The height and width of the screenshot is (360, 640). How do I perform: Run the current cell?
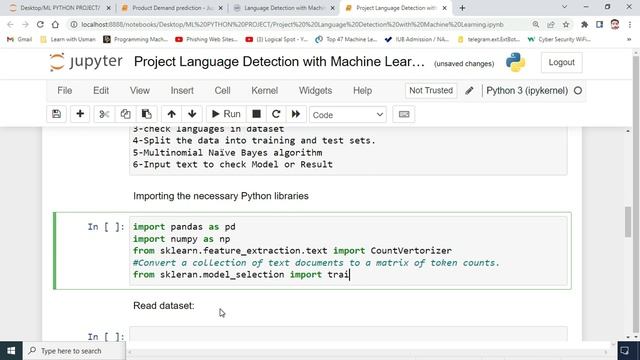(x=226, y=114)
